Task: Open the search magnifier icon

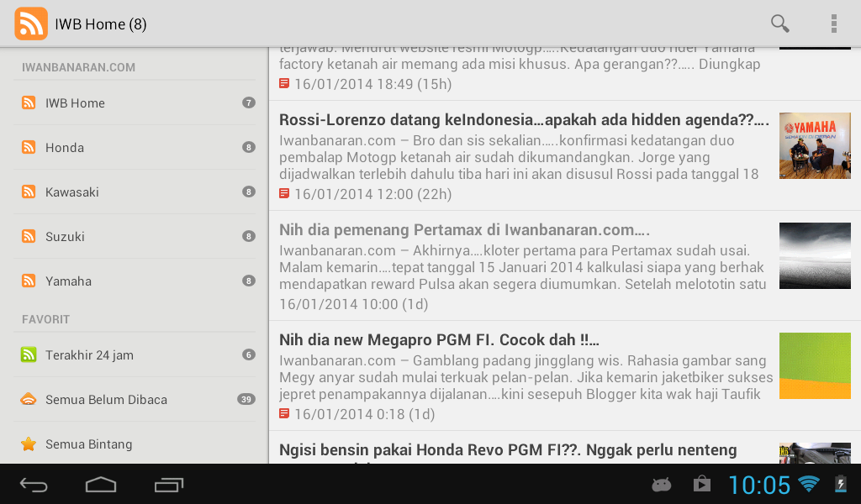Action: point(779,24)
